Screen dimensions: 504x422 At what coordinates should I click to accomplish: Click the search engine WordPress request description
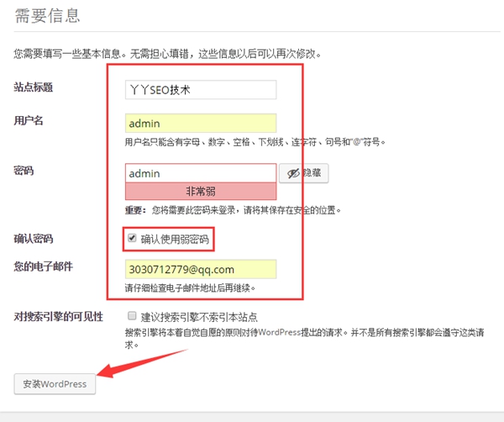click(304, 339)
